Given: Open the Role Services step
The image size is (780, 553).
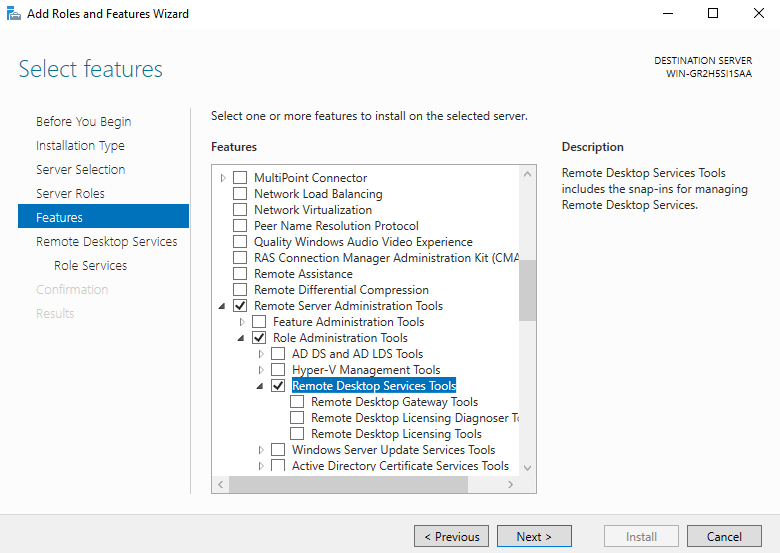Looking at the screenshot, I should tap(91, 266).
